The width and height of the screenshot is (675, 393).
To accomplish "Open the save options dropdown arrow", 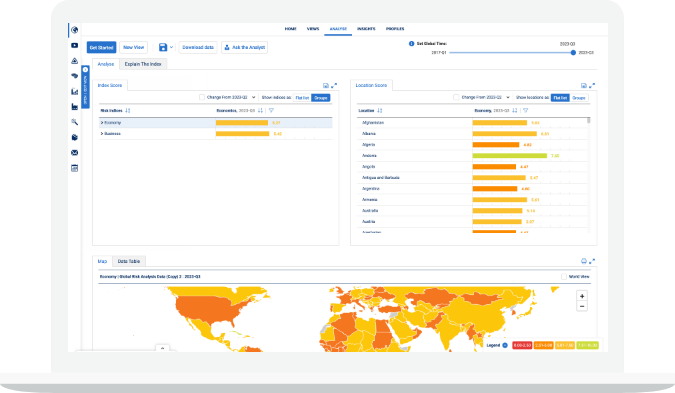I will [171, 47].
